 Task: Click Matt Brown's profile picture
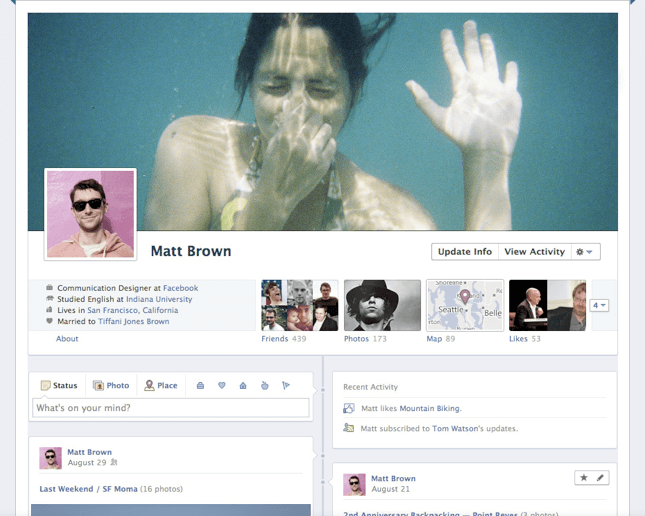90,214
